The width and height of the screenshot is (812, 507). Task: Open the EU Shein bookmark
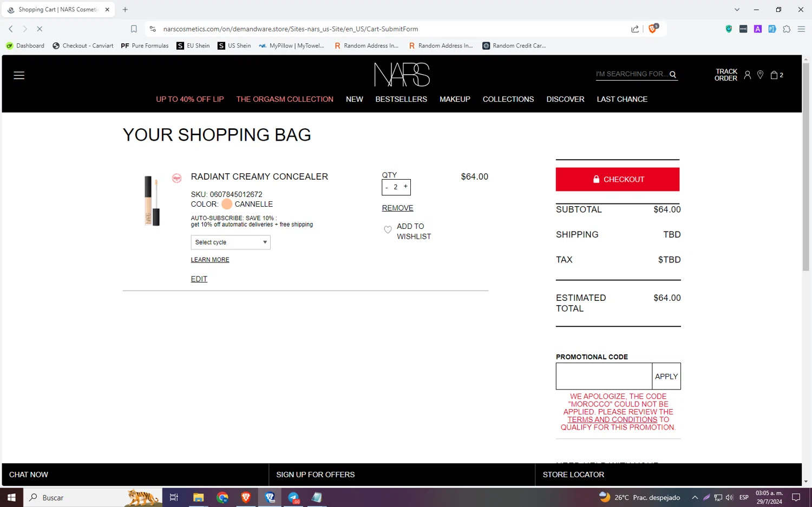point(193,45)
